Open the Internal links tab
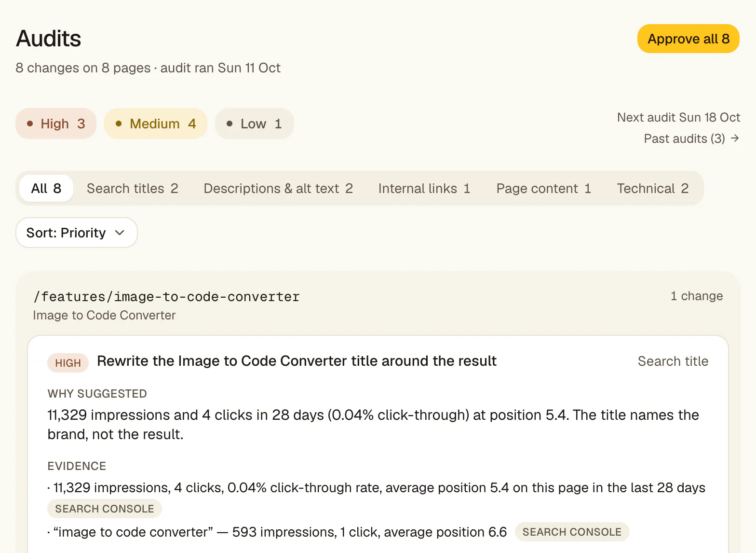 pos(424,188)
